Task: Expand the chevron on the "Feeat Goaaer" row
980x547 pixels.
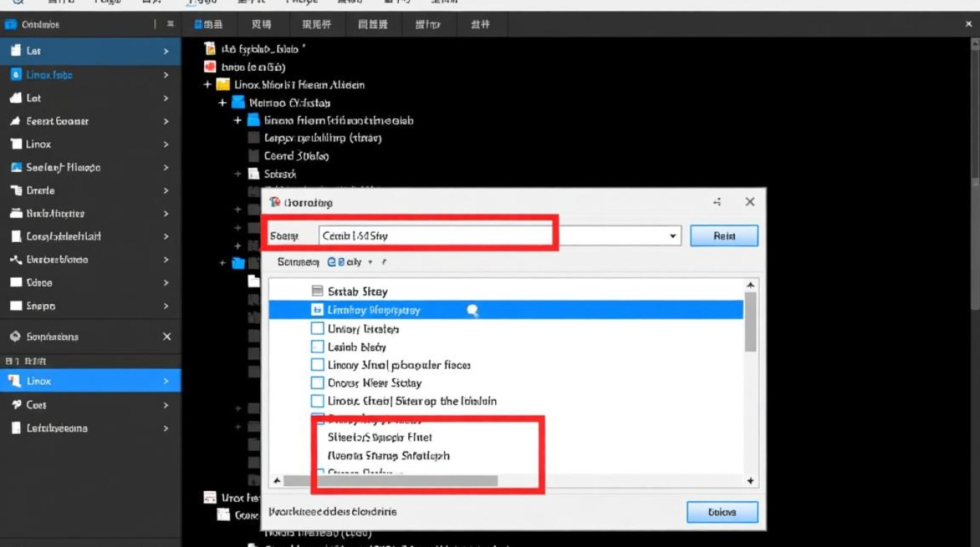Action: tap(166, 121)
